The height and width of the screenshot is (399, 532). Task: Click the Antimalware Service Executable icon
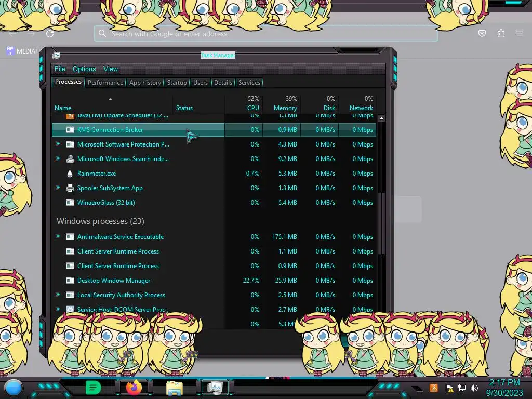point(70,237)
